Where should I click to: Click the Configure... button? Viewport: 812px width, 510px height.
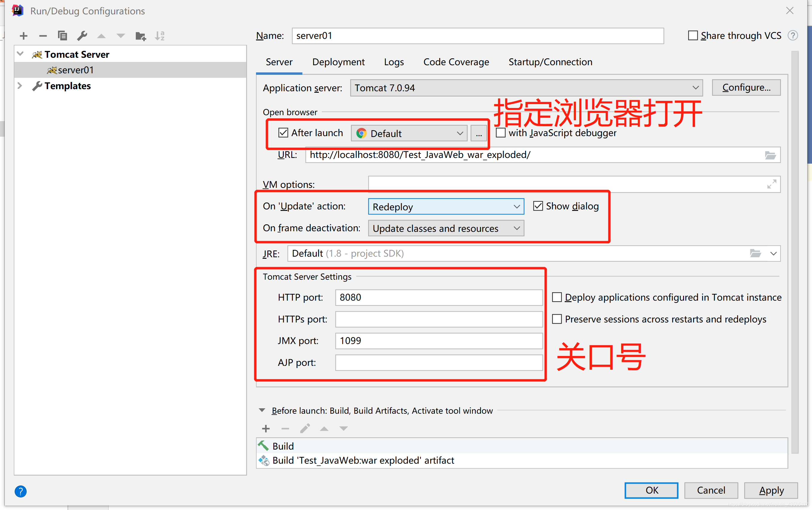(746, 87)
